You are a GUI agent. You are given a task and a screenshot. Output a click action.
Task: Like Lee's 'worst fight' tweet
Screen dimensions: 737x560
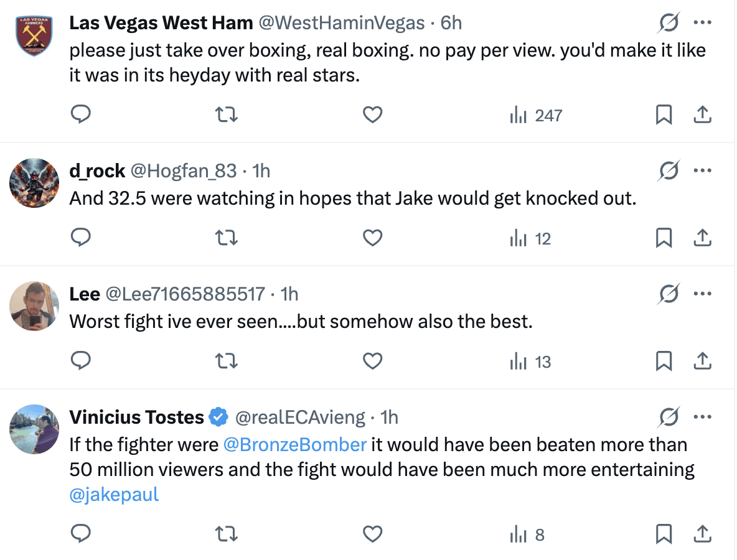tap(372, 361)
